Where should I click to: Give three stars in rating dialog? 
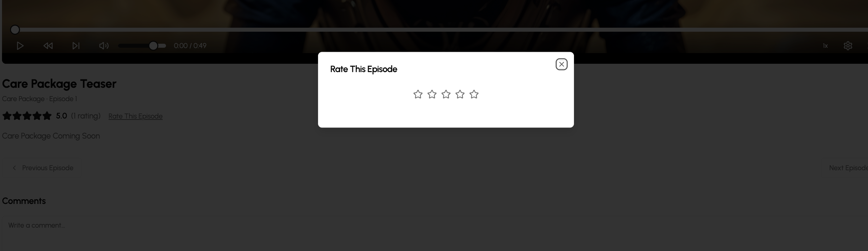pos(446,94)
